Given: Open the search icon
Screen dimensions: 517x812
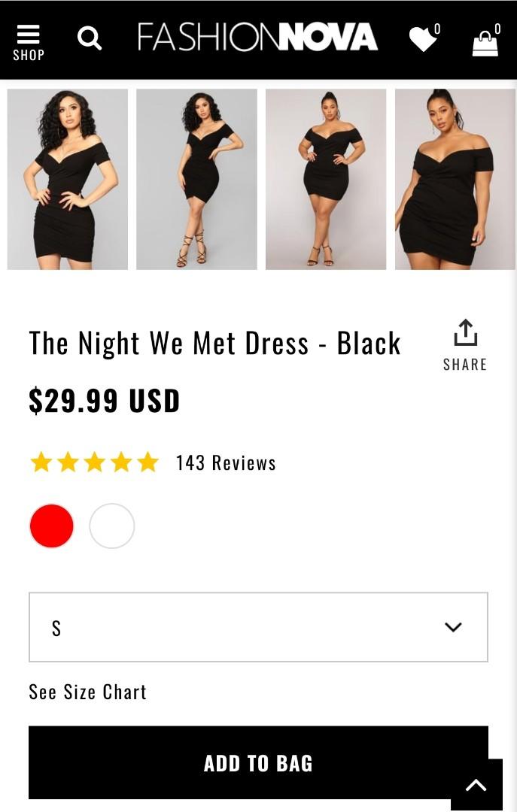Looking at the screenshot, I should pyautogui.click(x=90, y=39).
